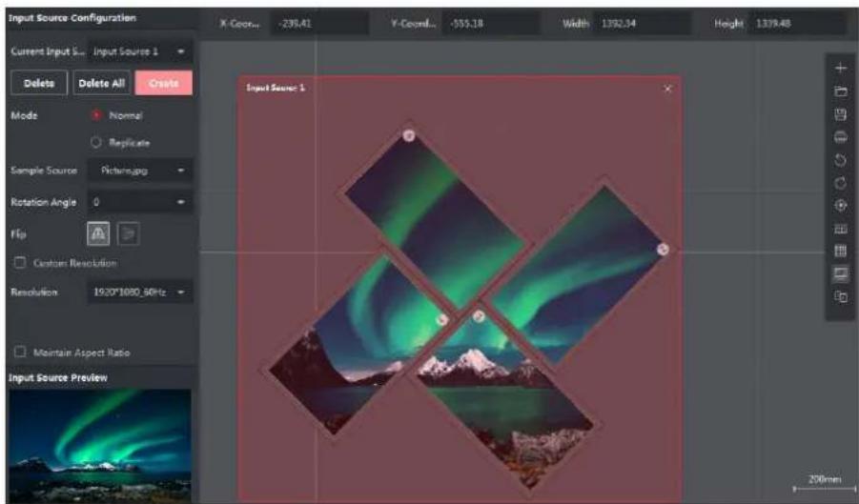This screenshot has height=504, width=859.
Task: Open file using the folder icon
Action: tap(840, 91)
